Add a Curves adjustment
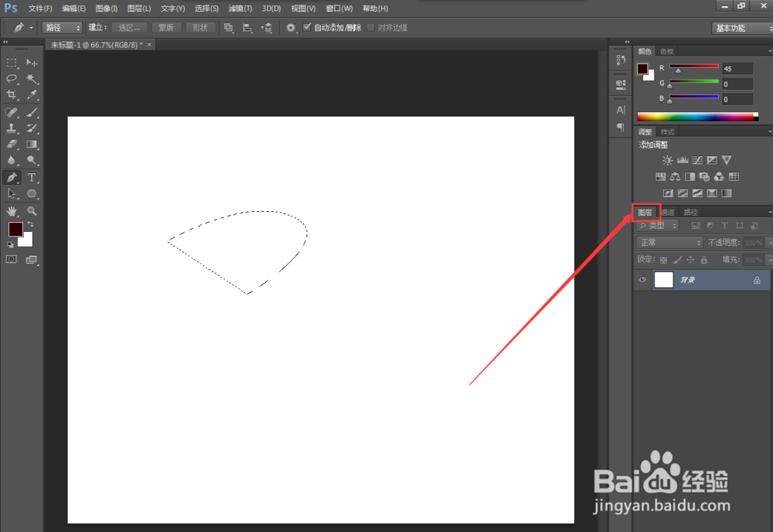773x532 pixels. [697, 160]
